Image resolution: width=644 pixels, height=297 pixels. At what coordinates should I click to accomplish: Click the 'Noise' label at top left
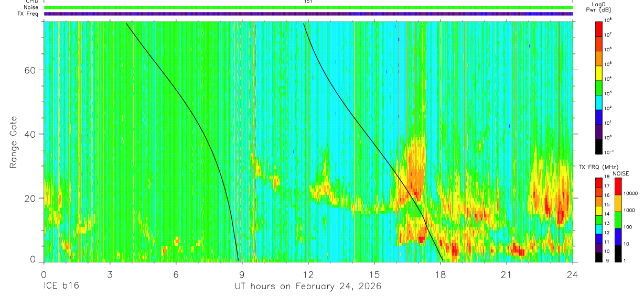(x=31, y=7)
